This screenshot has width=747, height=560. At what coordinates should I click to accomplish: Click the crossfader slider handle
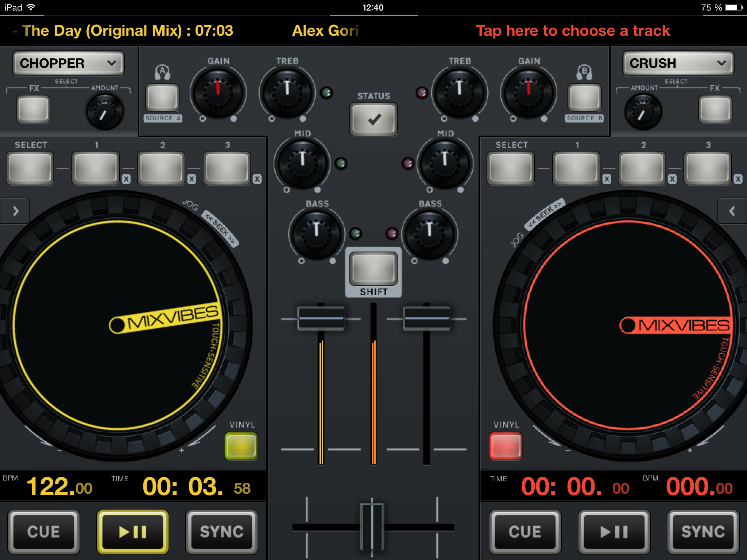pyautogui.click(x=372, y=526)
